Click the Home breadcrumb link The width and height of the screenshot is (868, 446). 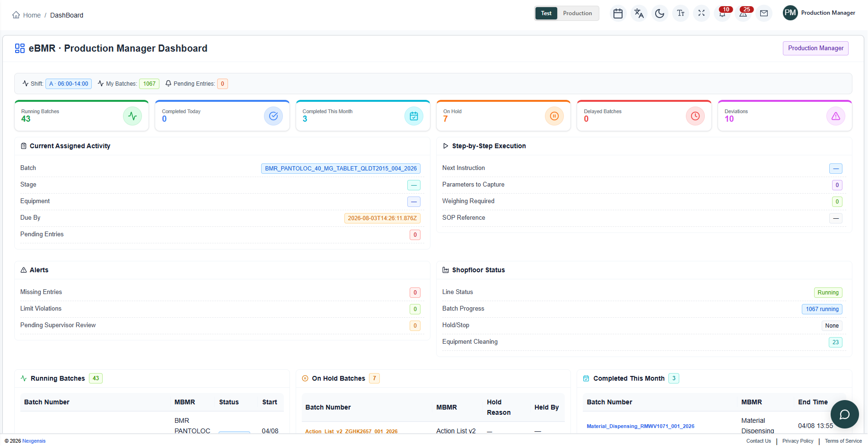click(32, 15)
